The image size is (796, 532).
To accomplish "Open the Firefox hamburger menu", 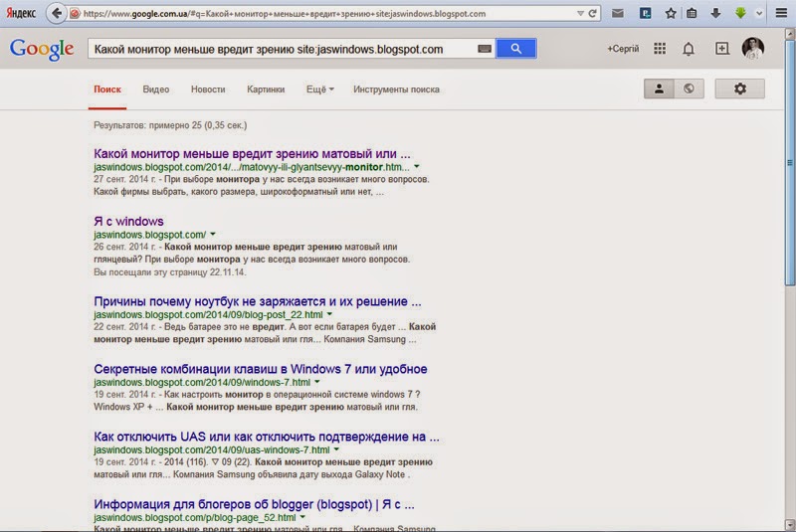I will pos(781,13).
